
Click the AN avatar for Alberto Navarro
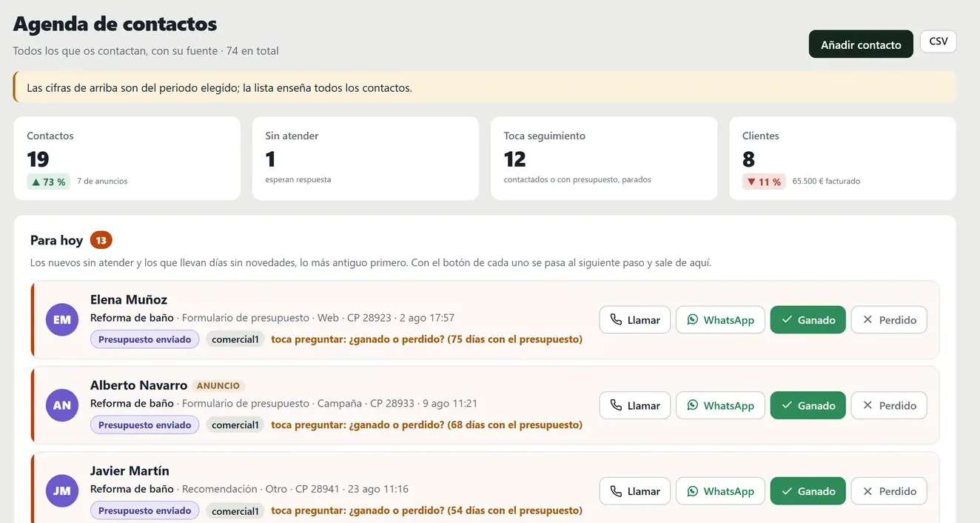62,405
